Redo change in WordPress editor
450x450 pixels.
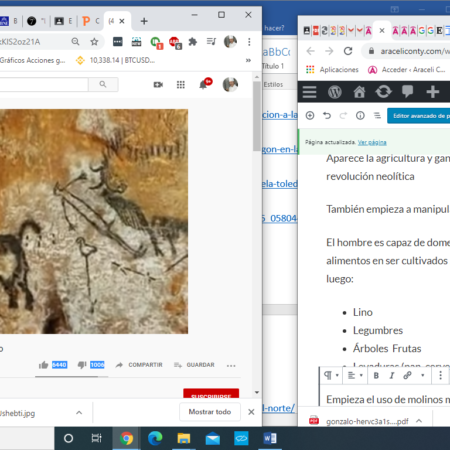343,116
